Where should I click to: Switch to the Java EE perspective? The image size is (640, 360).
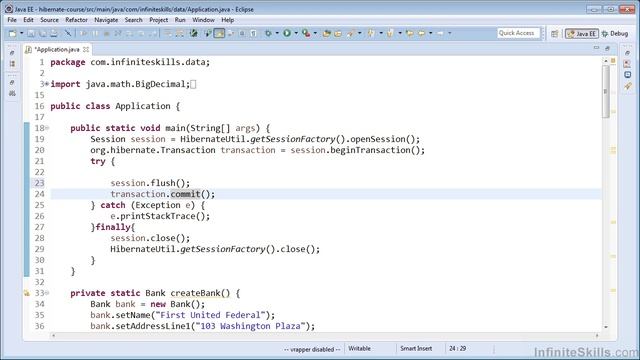click(582, 34)
